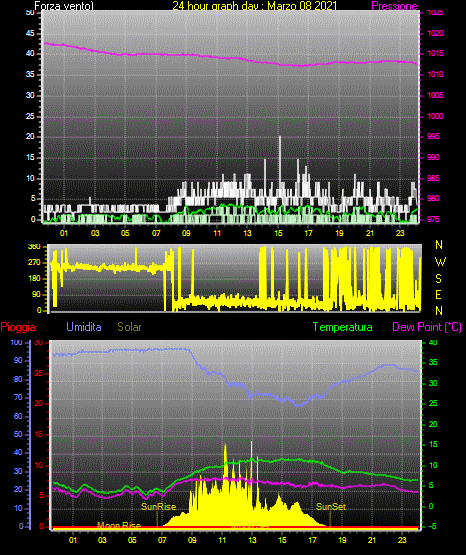Click the SunRise marker label
Viewport: 466px width, 555px height.
[x=159, y=507]
